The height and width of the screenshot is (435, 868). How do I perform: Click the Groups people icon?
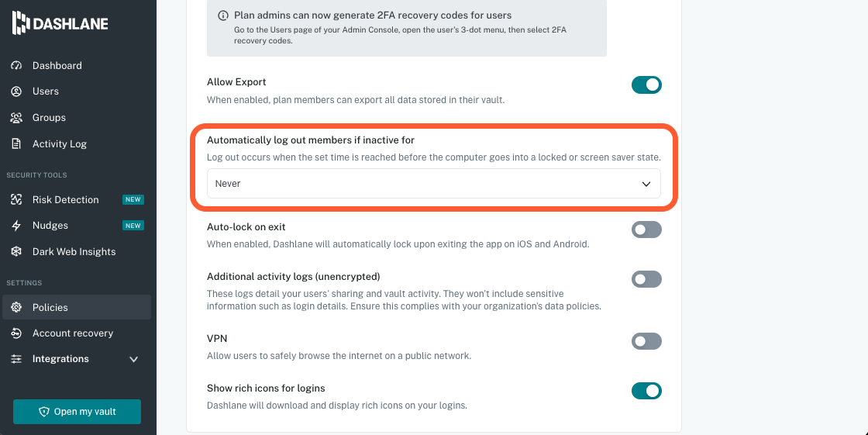click(x=16, y=118)
